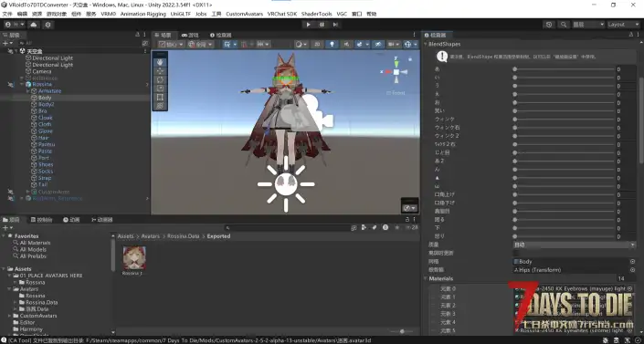644x344 pixels.
Task: Select All Materials under Favorites
Action: (x=35, y=243)
